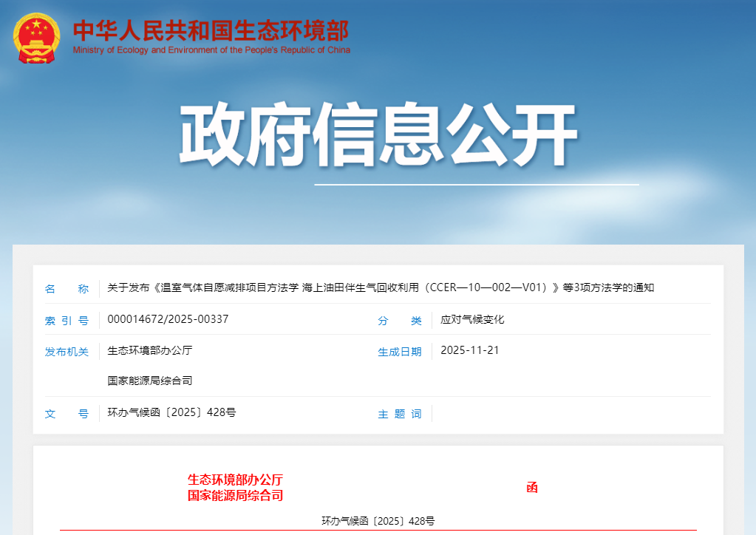
Task: Select the centered 环办气候函〔2025〕428号 text in letter body
Action: pyautogui.click(x=378, y=521)
